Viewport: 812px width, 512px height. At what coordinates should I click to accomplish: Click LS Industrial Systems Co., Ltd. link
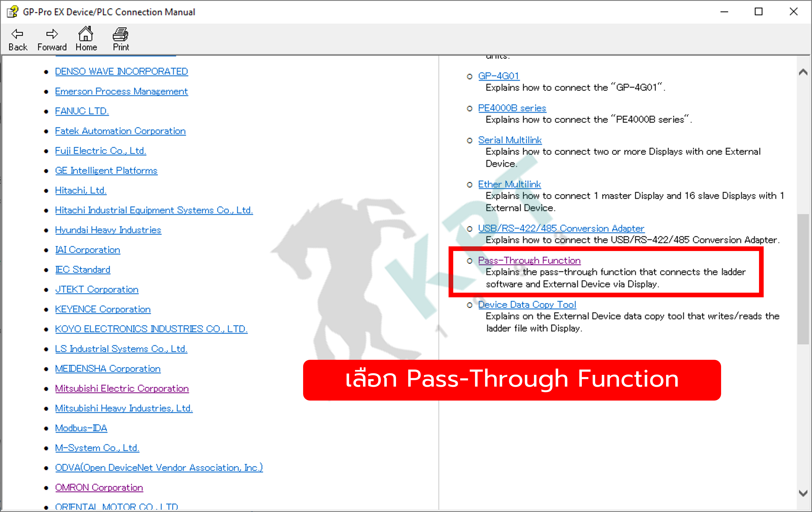click(121, 349)
